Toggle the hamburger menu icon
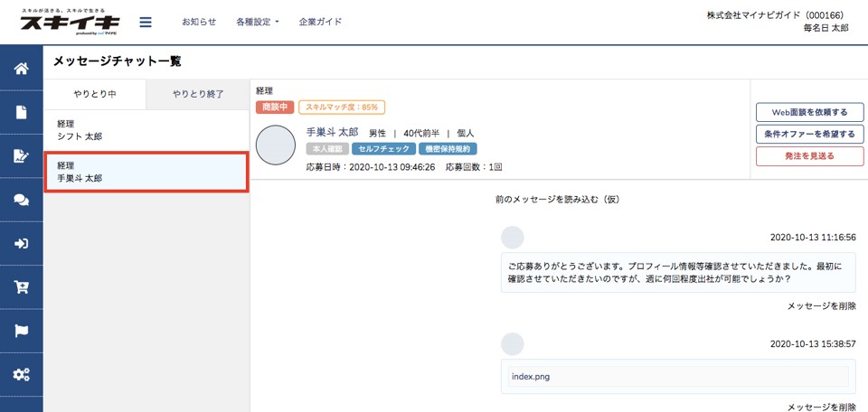868x412 pixels. pos(146,23)
